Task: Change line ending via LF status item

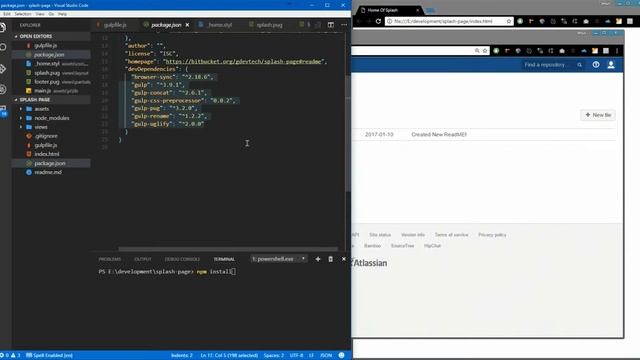Action: 311,355
